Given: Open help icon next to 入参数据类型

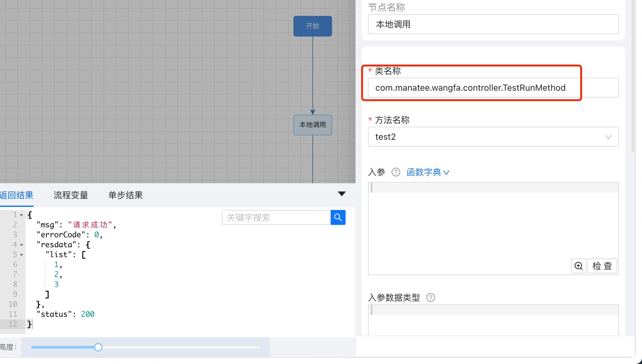Looking at the screenshot, I should click(430, 298).
